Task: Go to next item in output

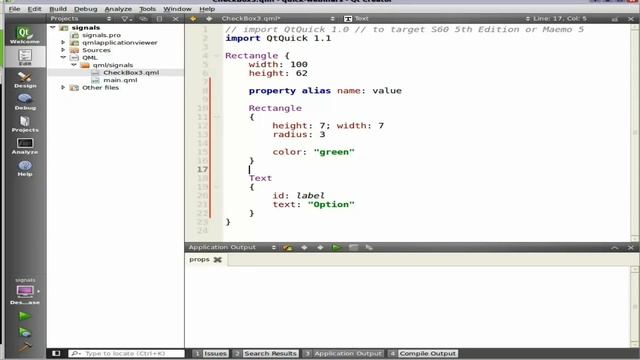Action: coord(320,247)
